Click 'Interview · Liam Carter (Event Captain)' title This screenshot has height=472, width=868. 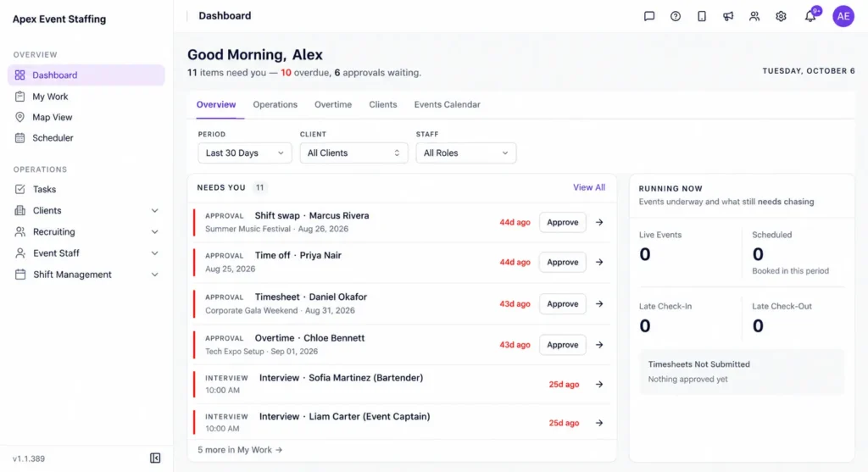pos(344,416)
